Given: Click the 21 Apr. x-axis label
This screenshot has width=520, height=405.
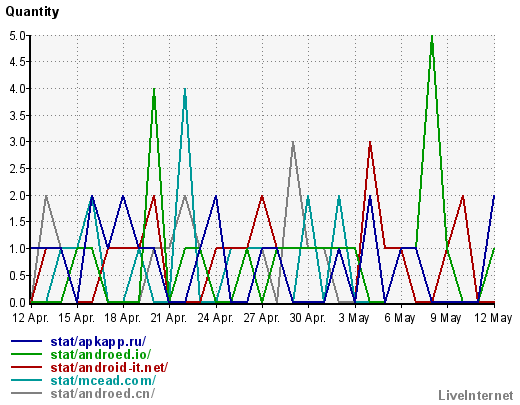Looking at the screenshot, I should tap(169, 318).
